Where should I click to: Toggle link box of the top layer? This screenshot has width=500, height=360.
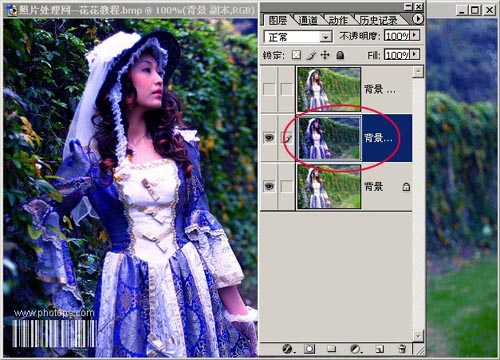click(287, 89)
